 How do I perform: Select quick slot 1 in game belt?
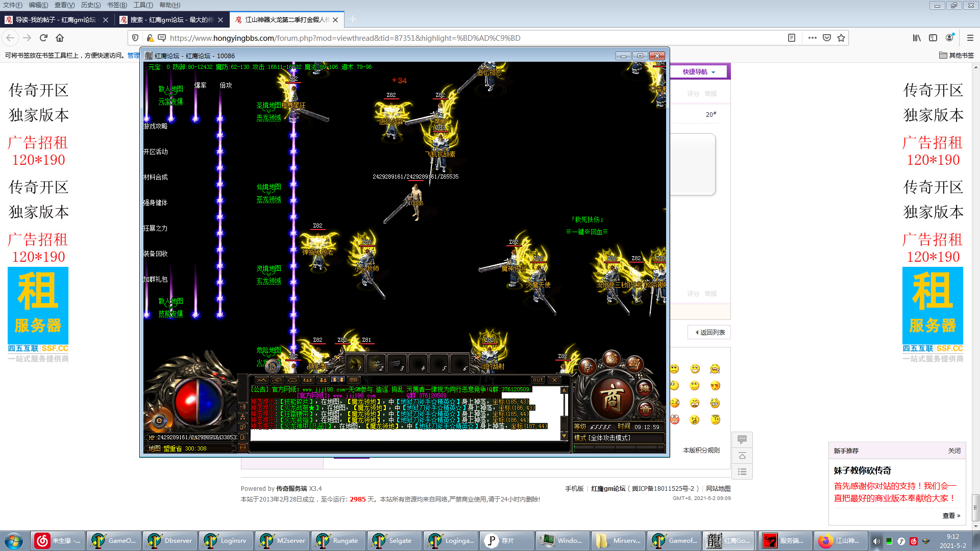355,363
